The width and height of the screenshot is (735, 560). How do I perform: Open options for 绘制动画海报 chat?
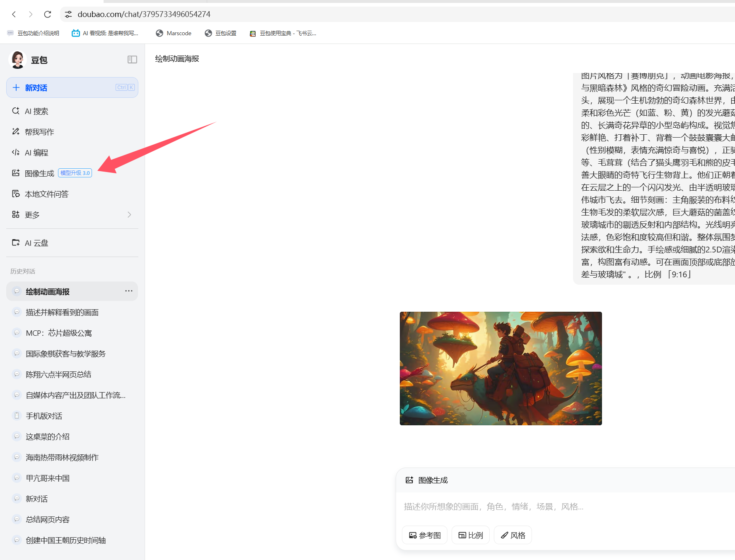(129, 291)
